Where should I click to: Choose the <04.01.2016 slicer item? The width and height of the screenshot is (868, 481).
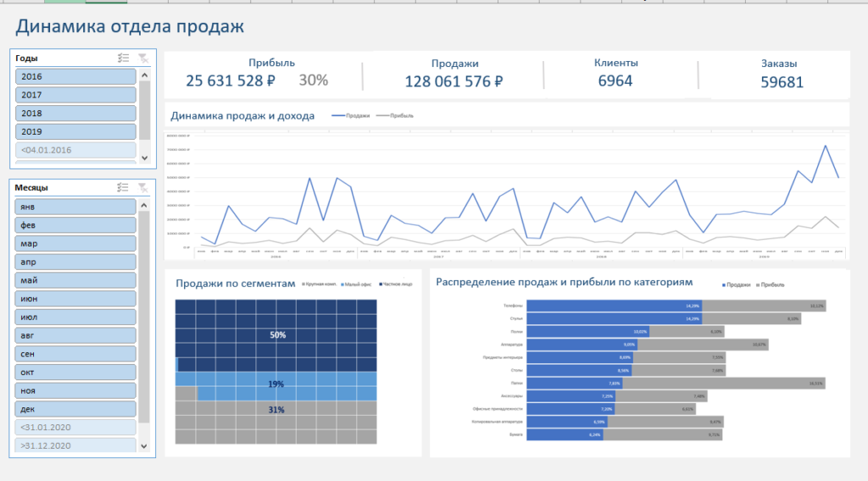(75, 151)
